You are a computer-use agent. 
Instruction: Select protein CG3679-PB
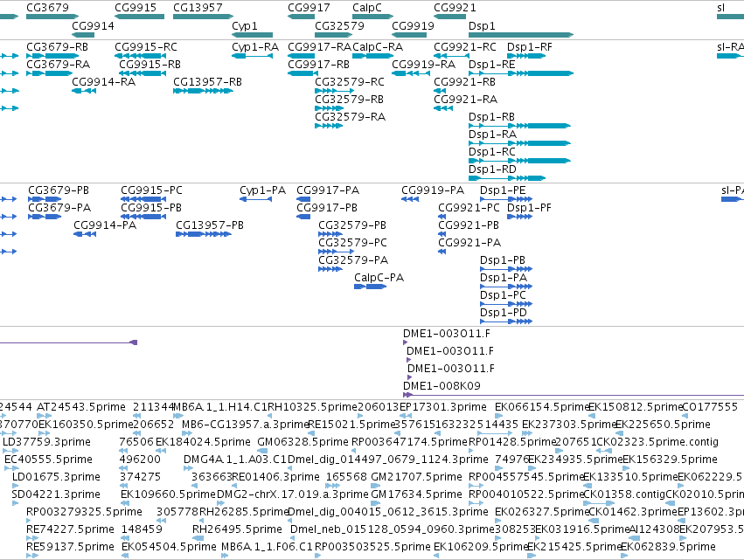point(45,199)
